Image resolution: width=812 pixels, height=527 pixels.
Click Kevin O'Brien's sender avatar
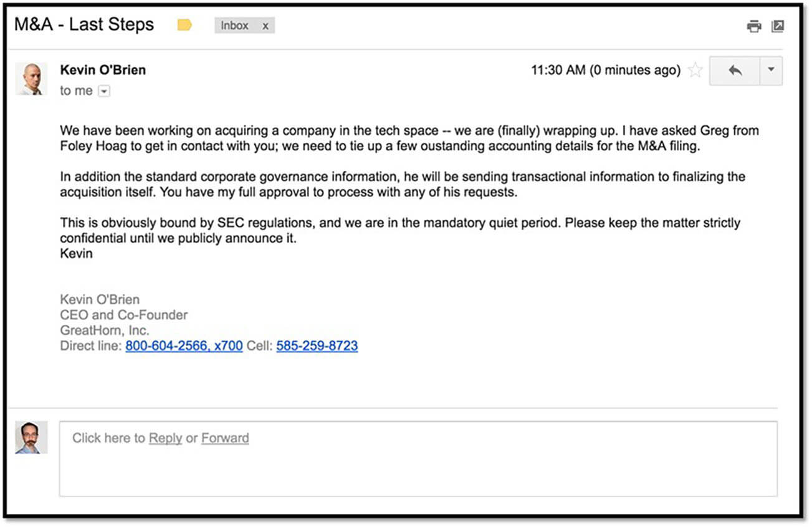[x=31, y=79]
